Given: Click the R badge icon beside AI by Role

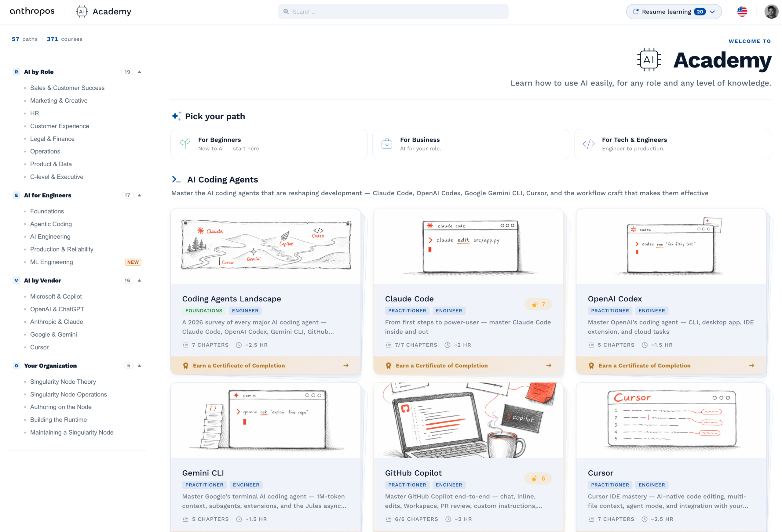Looking at the screenshot, I should pyautogui.click(x=16, y=72).
